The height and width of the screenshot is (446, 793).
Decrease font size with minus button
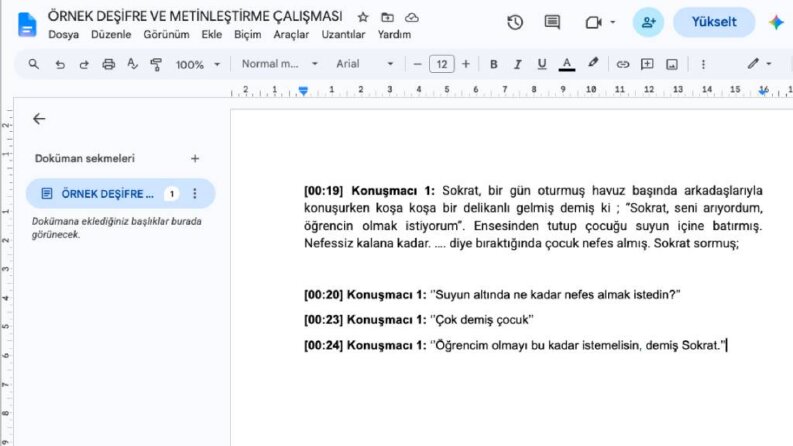(x=417, y=64)
